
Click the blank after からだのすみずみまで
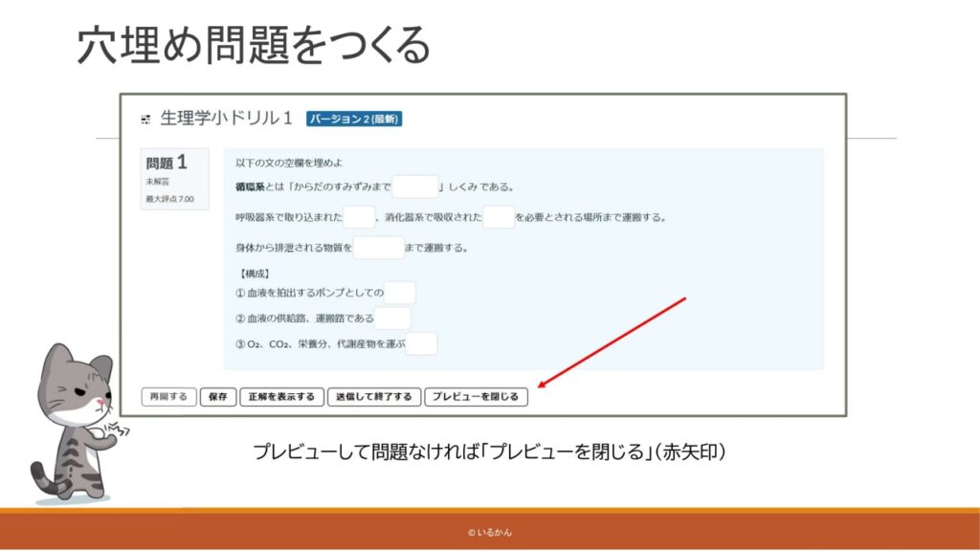pyautogui.click(x=414, y=187)
